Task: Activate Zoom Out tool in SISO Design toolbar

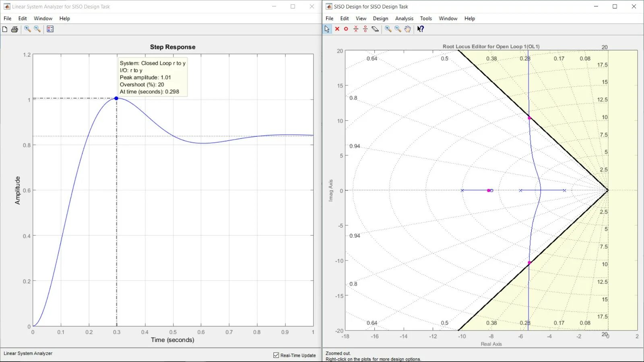Action: [x=398, y=29]
